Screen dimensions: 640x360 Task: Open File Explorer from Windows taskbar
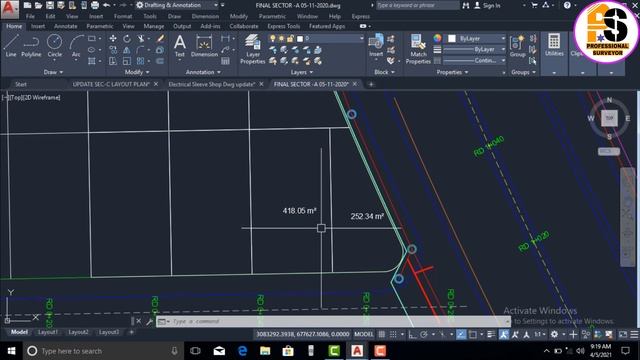pyautogui.click(x=265, y=351)
